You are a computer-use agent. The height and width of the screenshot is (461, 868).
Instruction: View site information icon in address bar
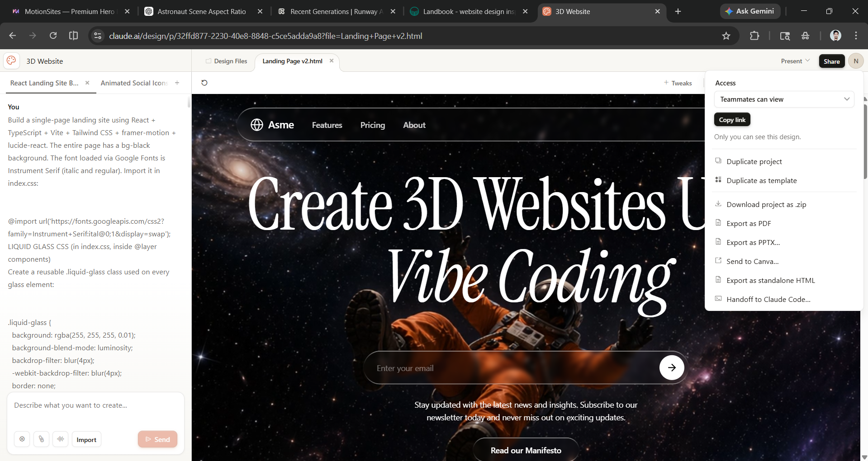click(98, 36)
